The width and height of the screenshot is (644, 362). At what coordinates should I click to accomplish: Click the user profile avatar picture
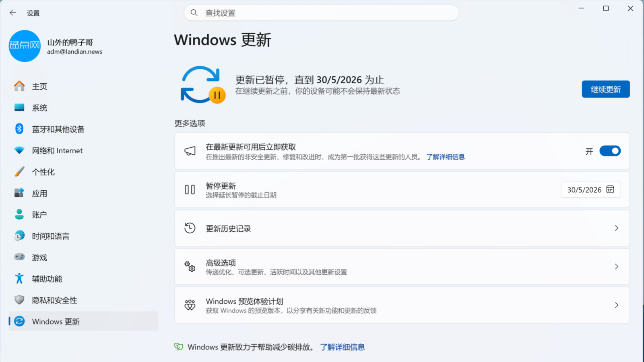[25, 46]
